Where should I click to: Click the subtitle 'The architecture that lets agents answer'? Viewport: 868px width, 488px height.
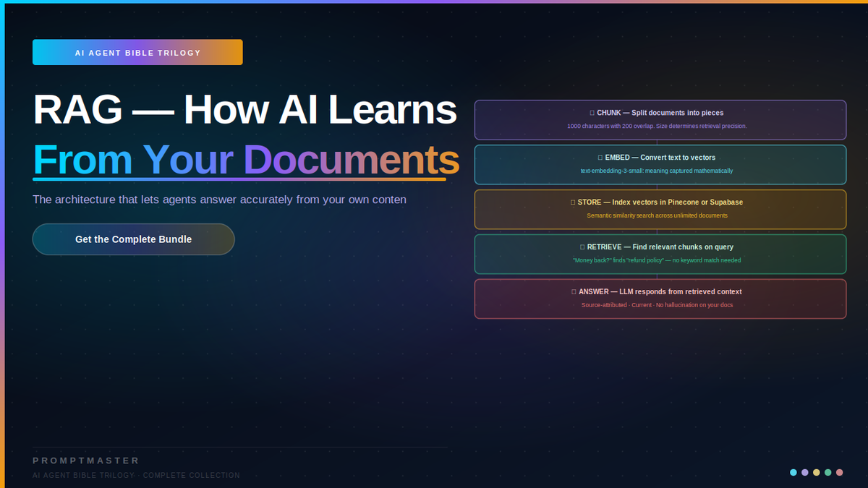point(220,200)
